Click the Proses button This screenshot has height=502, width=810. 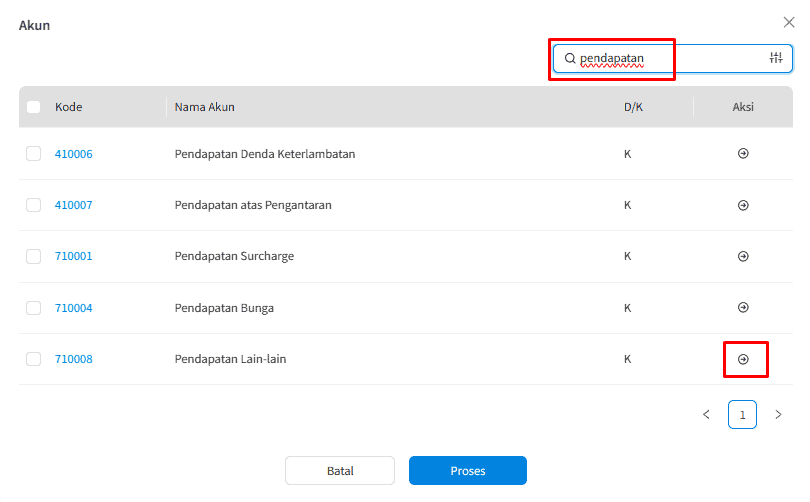(468, 470)
